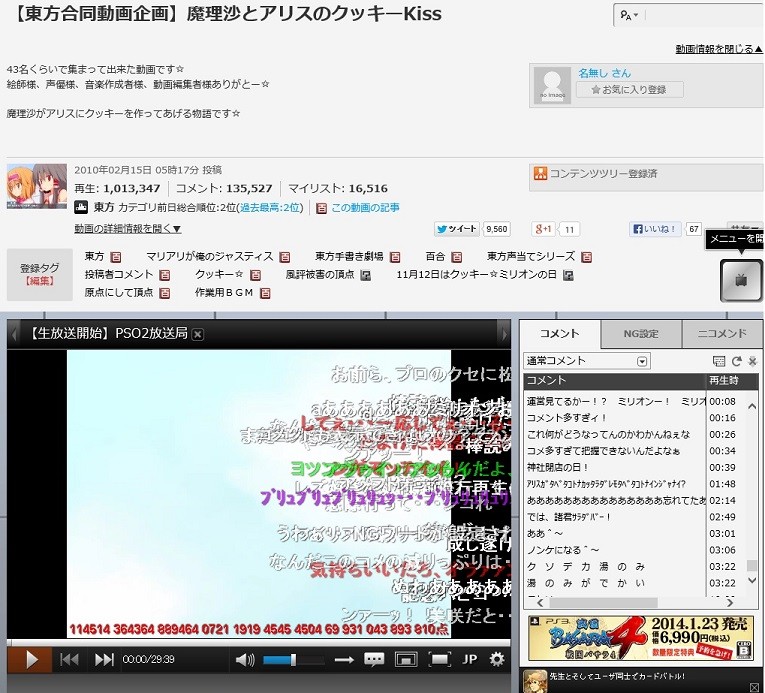Open the NG設定 tab
Screen dimensions: 765x693
click(x=641, y=334)
